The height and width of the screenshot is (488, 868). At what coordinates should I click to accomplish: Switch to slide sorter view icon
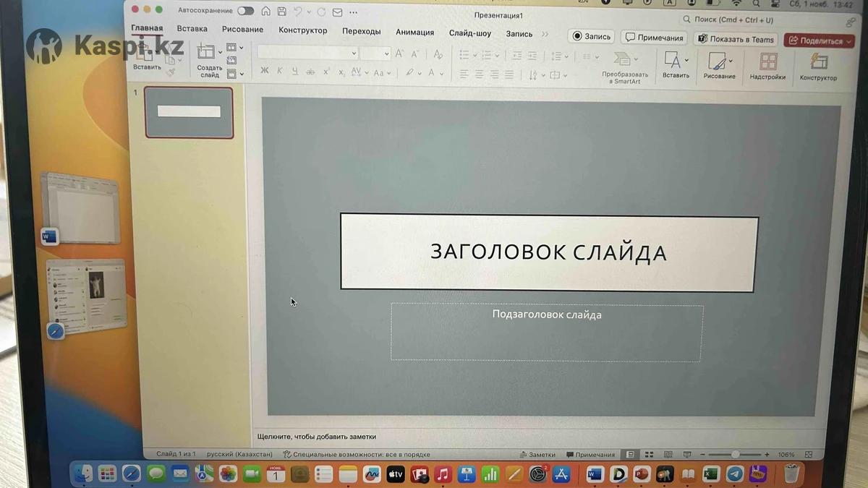coord(649,455)
